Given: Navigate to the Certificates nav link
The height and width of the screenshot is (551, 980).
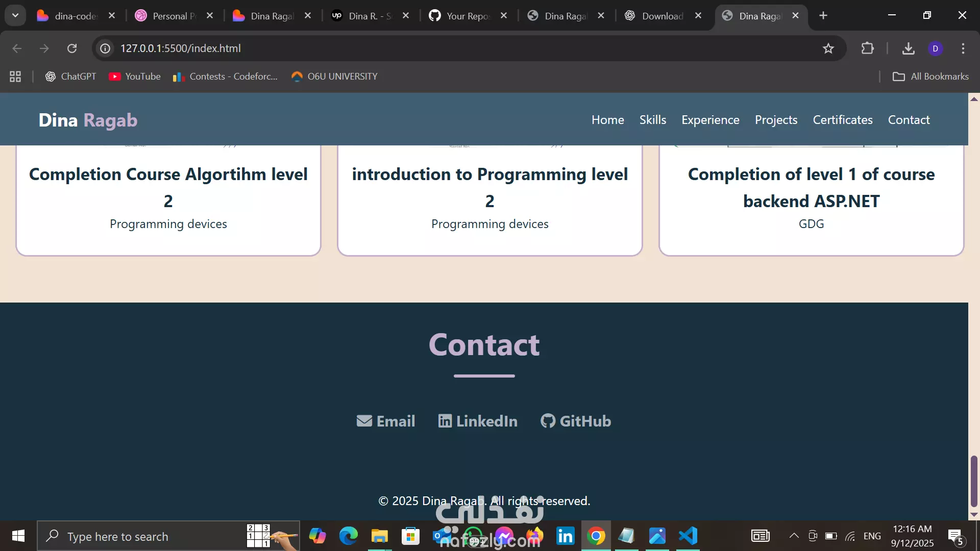Looking at the screenshot, I should point(842,120).
